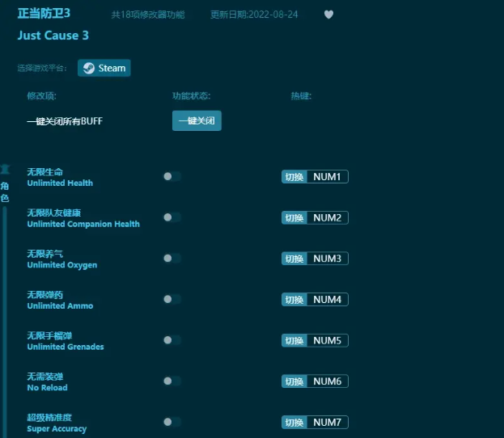Select the 角色 category sidebar tab

5,183
